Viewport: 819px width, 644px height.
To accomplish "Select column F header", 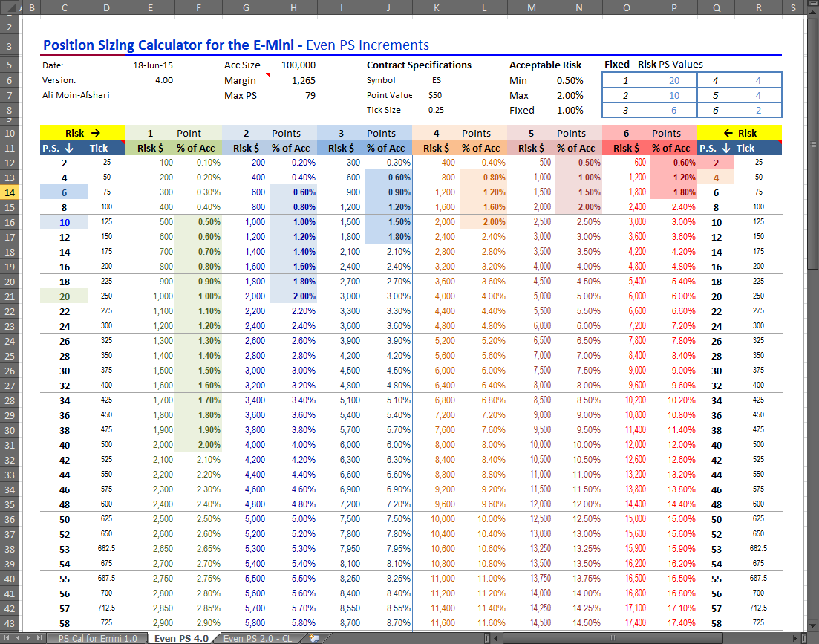I will pos(198,7).
